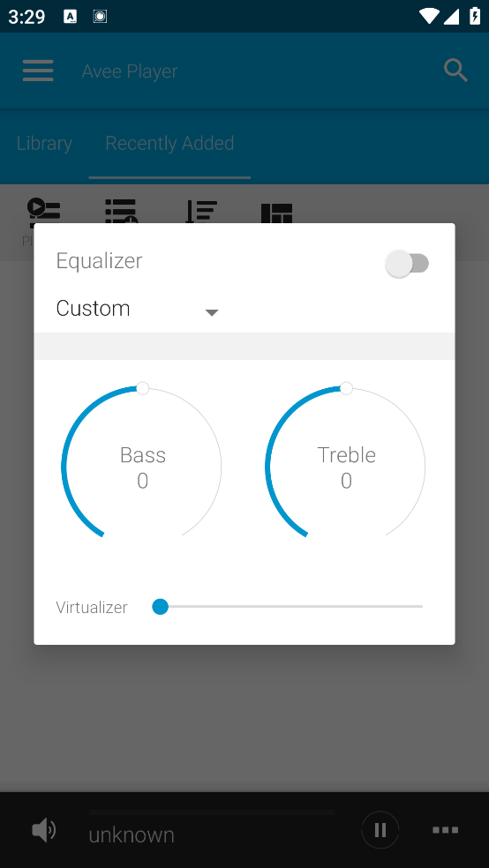Change the grid layout view icon
The height and width of the screenshot is (868, 489).
[276, 213]
